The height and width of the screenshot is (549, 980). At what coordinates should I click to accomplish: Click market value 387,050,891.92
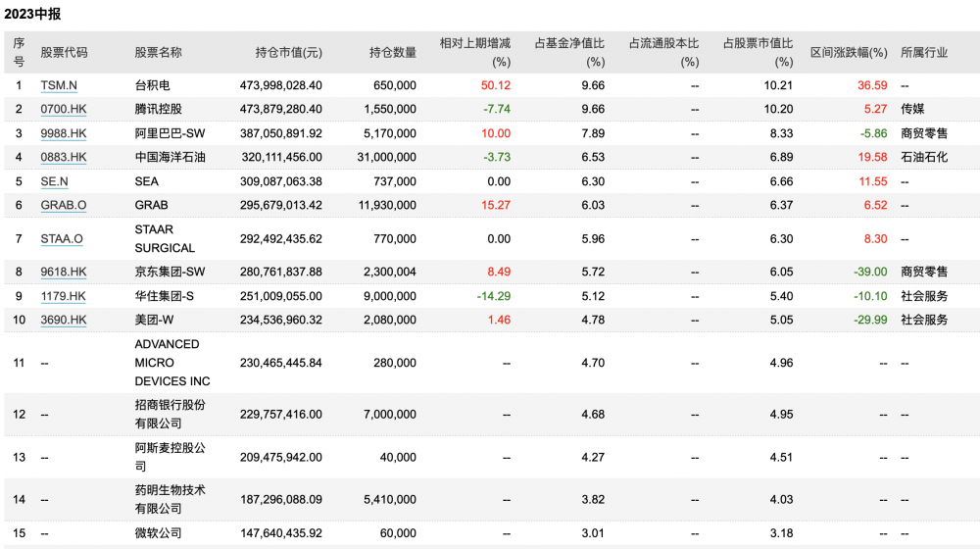pos(281,133)
